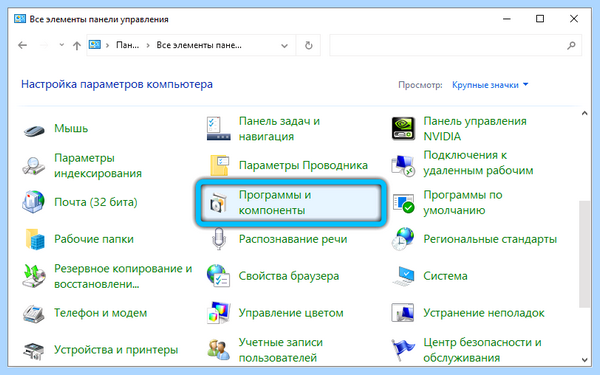600x375 pixels.
Task: Expand the address bar history dropdown
Action: 284,46
